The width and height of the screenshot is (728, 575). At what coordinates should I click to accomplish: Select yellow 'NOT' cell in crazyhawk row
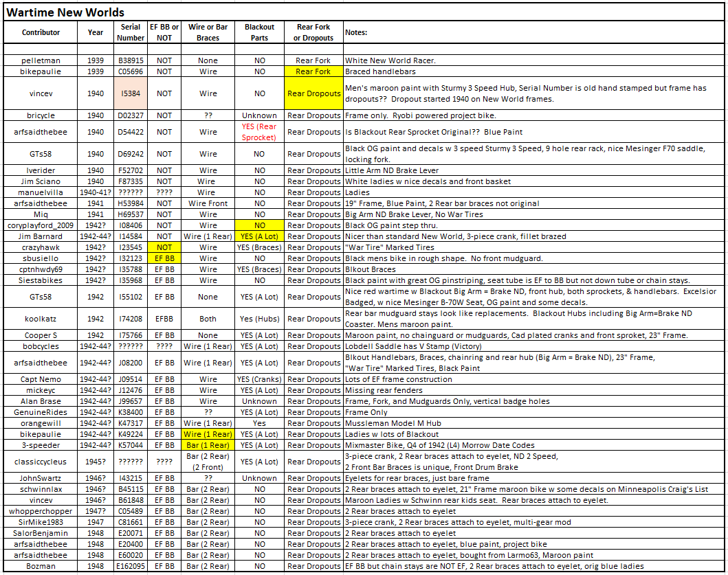pos(164,247)
